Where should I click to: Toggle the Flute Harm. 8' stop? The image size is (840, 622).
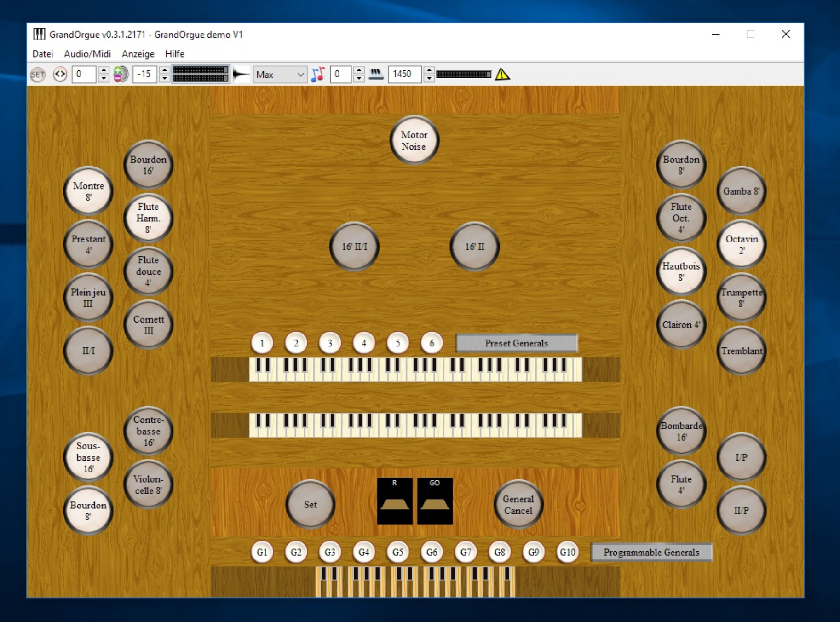148,218
